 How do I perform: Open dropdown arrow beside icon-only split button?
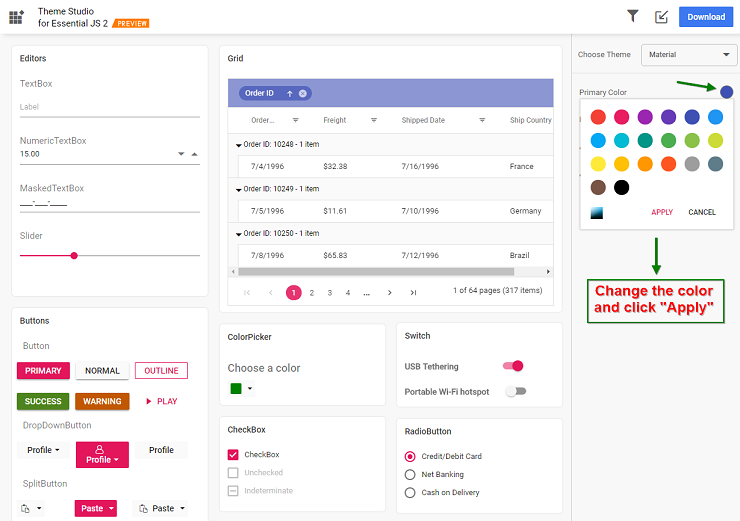click(x=39, y=508)
